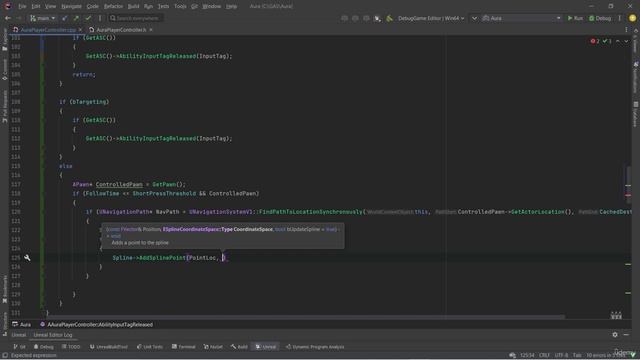This screenshot has width=640, height=360.
Task: Open the Refactor menu
Action: 113,6
